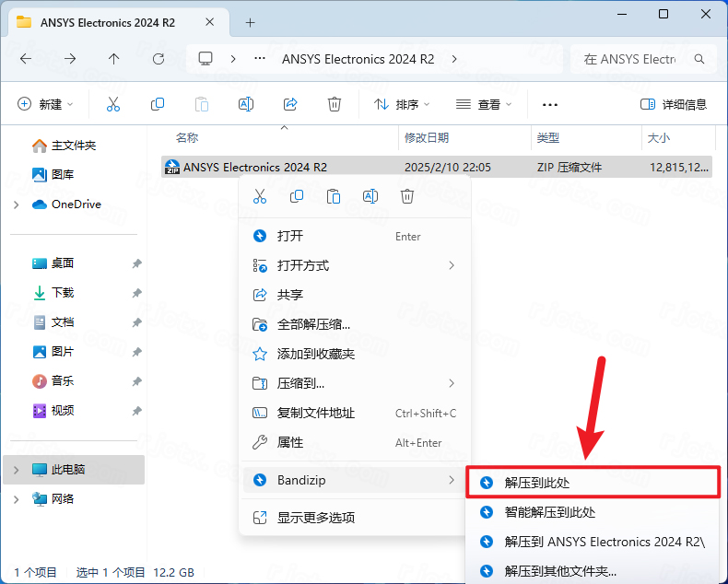Open the 属性 properties entry
The image size is (728, 584).
[290, 442]
